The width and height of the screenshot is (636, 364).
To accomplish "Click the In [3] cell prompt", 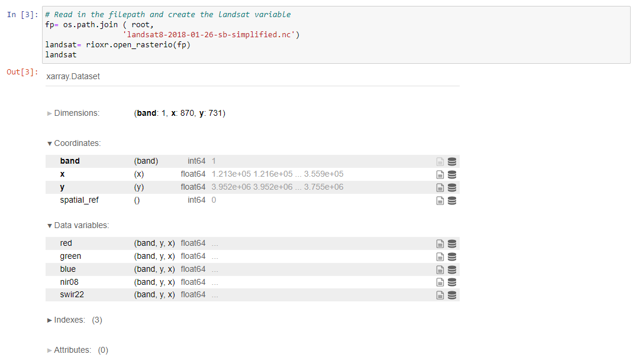I will (22, 15).
